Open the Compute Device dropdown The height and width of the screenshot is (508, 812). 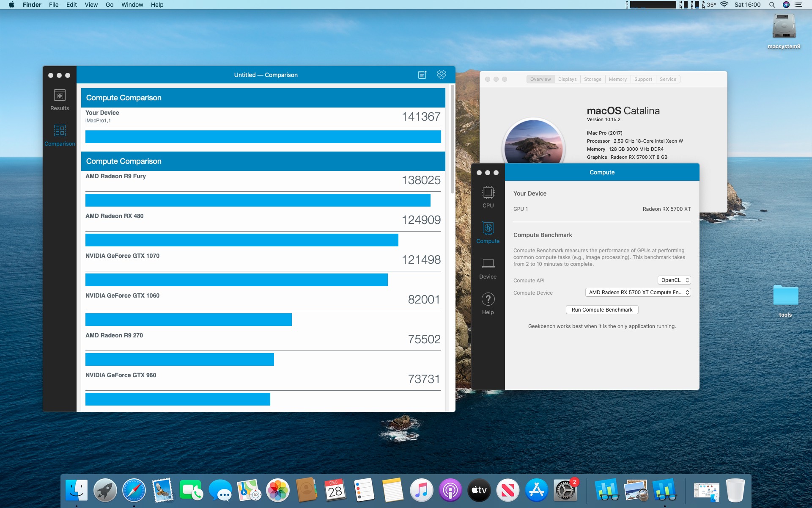click(638, 293)
